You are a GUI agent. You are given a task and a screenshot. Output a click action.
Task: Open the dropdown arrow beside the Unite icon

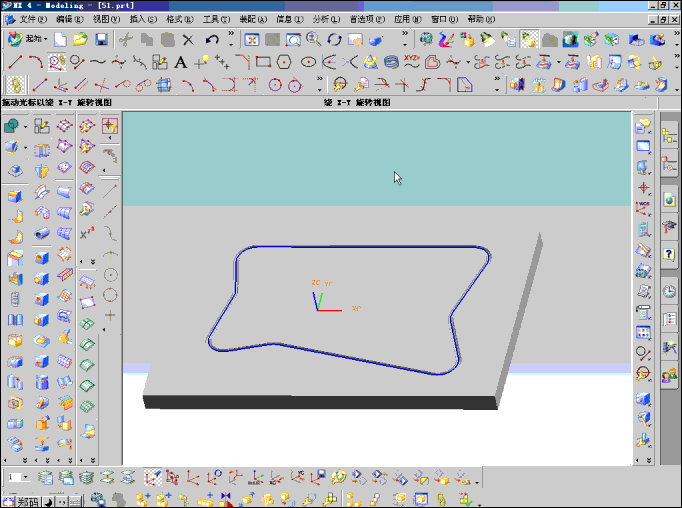pyautogui.click(x=26, y=127)
